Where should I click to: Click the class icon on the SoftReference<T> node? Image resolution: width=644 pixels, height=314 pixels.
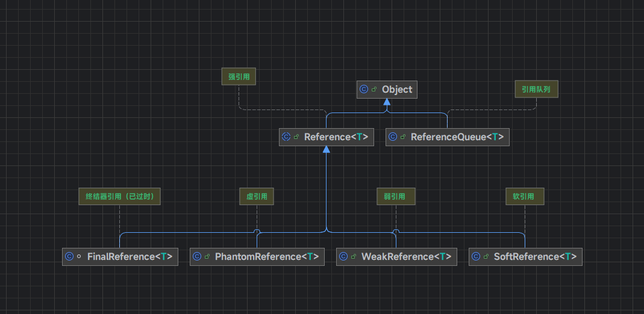[476, 257]
